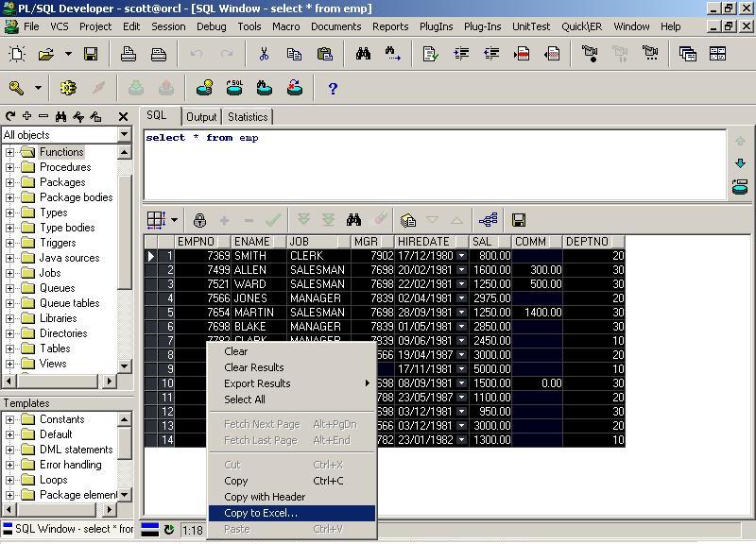
Task: Open the All objects filter dropdown
Action: click(124, 135)
